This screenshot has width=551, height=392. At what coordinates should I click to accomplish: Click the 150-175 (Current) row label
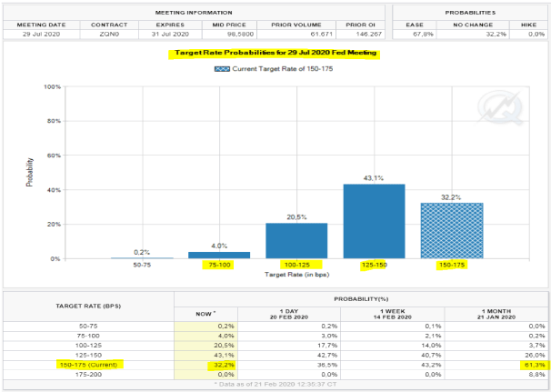(x=87, y=364)
